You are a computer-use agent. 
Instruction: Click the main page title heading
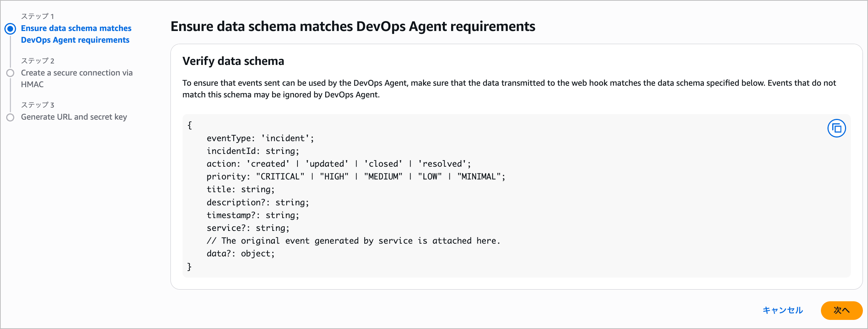click(x=353, y=27)
